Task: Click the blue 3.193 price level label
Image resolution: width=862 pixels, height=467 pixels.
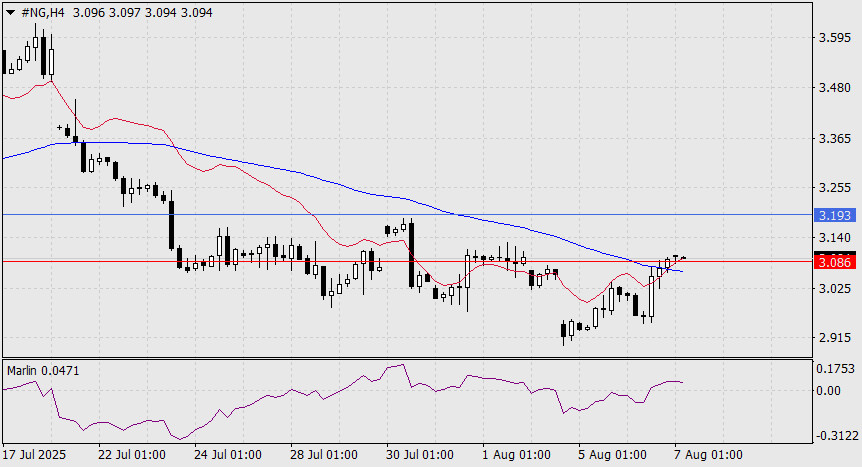Action: [835, 215]
